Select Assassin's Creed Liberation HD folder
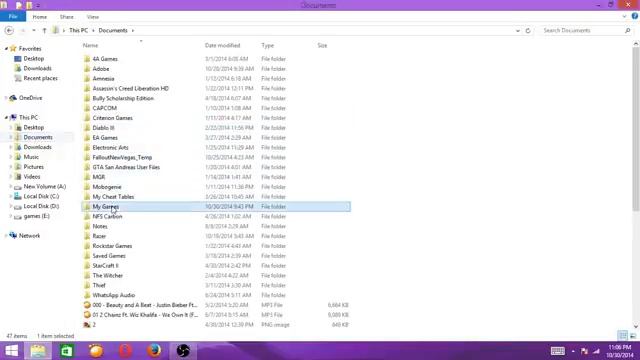The image size is (640, 360). point(131,89)
